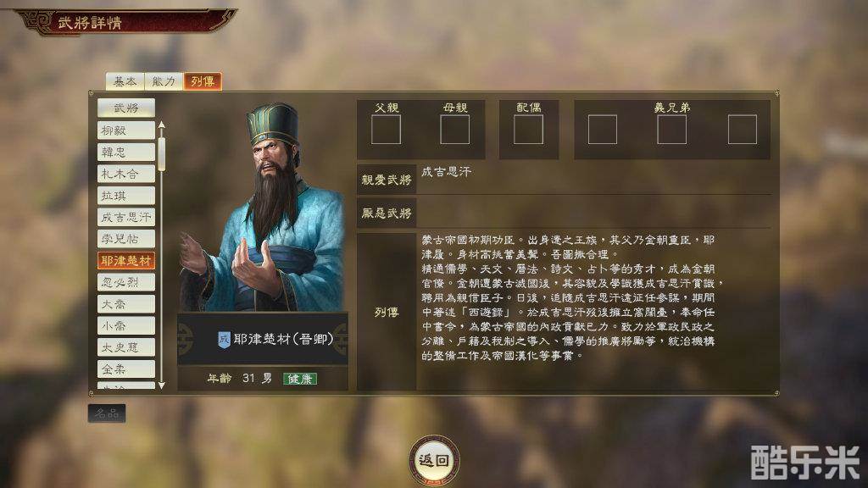Click the empty 父親 portrait slot
The image size is (868, 488).
pos(386,130)
